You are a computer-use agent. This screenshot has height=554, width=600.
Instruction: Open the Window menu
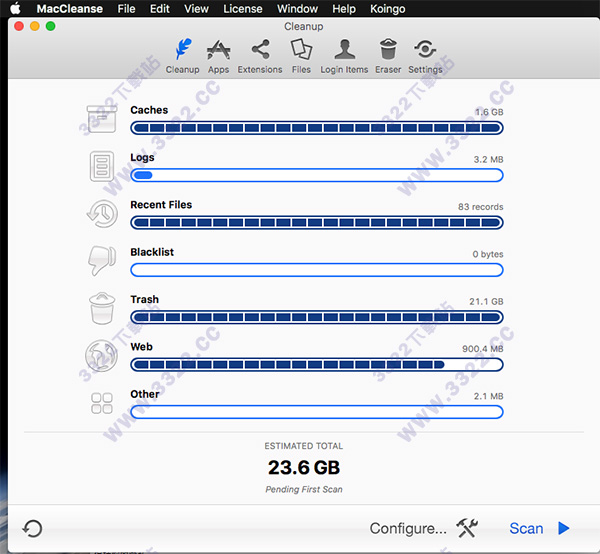(x=297, y=9)
